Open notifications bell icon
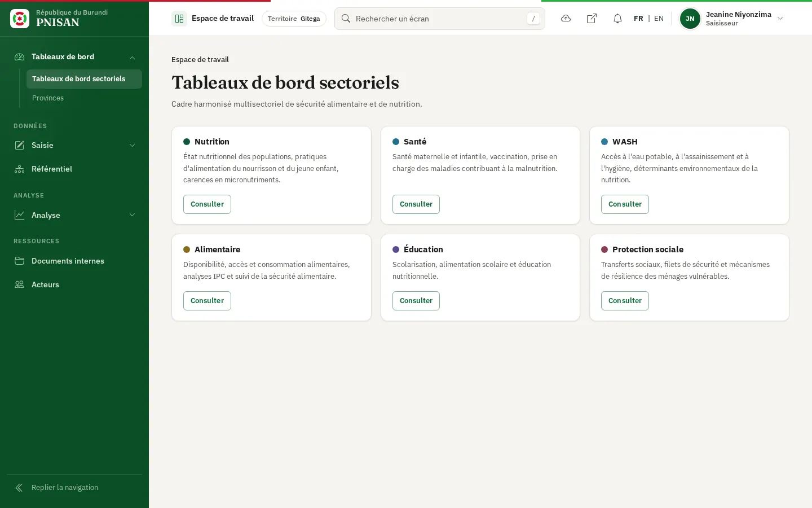 pos(617,19)
